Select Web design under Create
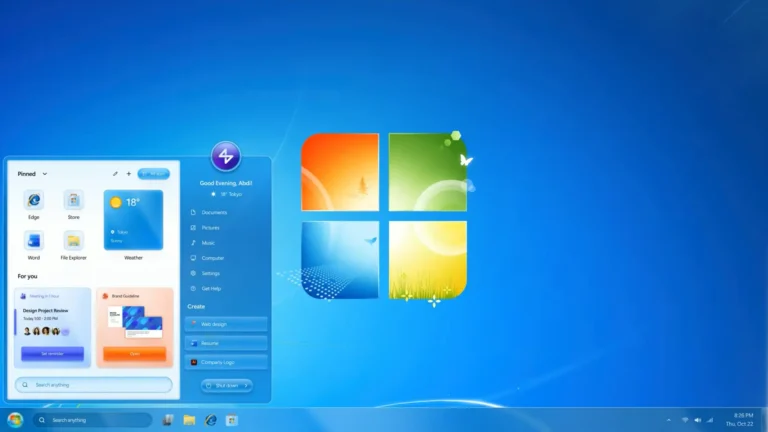The height and width of the screenshot is (432, 768). click(x=226, y=324)
